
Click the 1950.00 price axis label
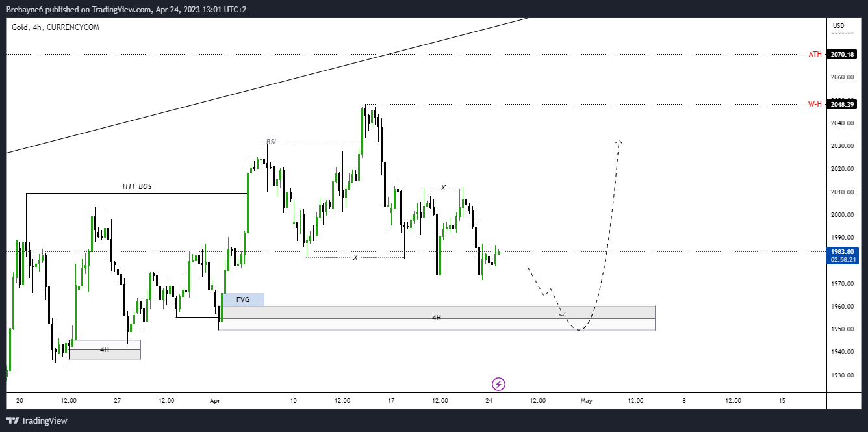point(842,329)
